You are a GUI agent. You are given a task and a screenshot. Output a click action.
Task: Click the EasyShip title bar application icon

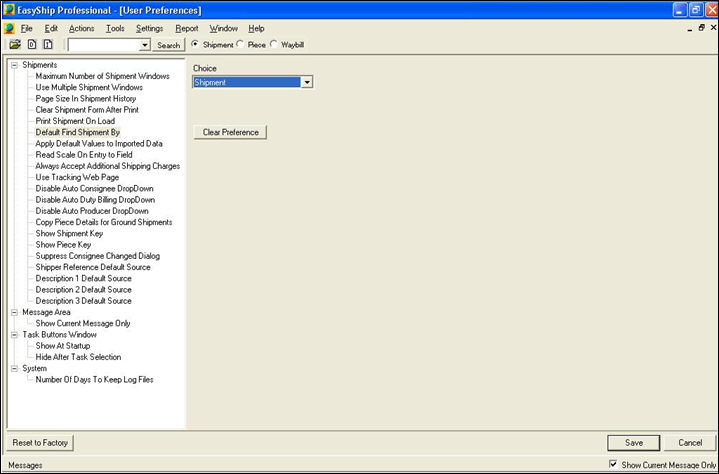pyautogui.click(x=9, y=10)
